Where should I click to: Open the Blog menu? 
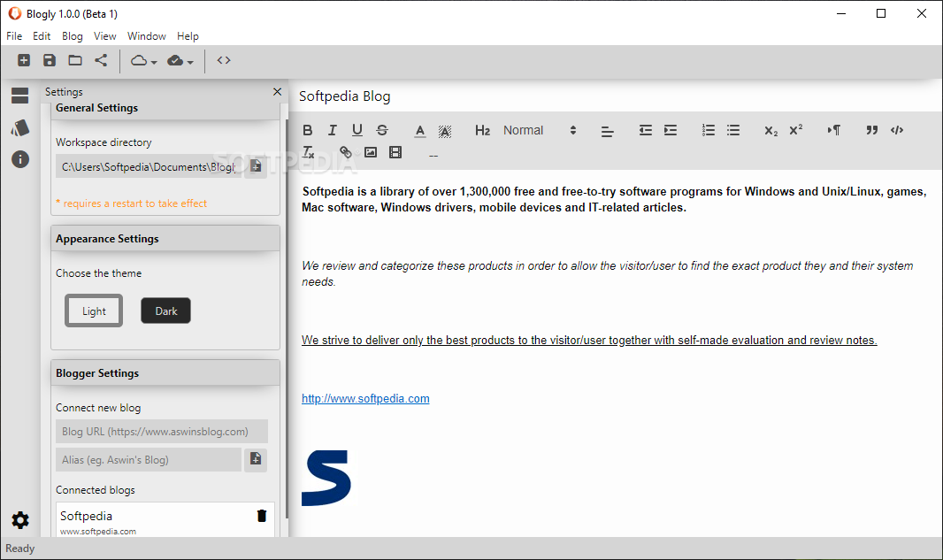click(x=73, y=36)
